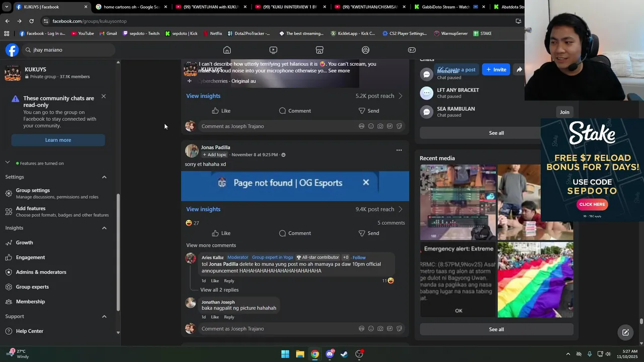The image size is (644, 362).
Task: Click See all under Recent media
Action: (496, 329)
